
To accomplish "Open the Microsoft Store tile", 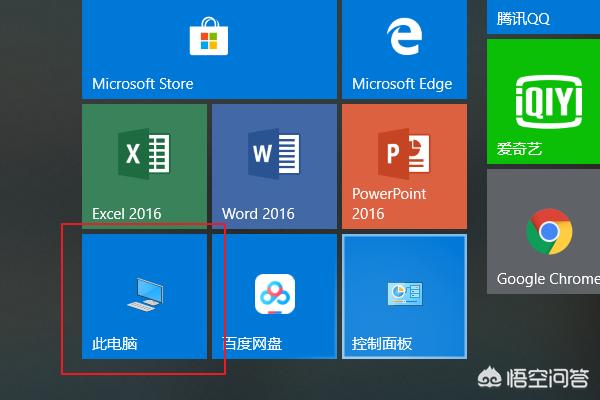I will pos(209,49).
